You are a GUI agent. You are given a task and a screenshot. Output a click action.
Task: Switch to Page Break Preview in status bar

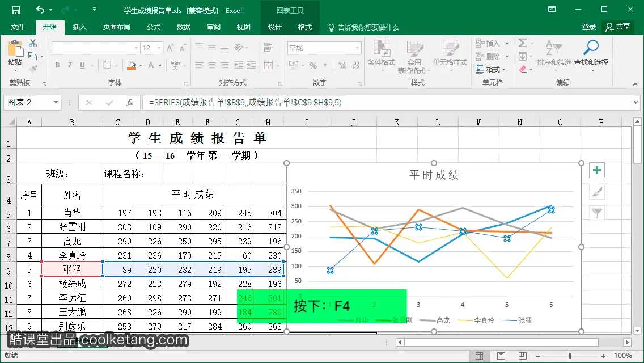pos(523,356)
